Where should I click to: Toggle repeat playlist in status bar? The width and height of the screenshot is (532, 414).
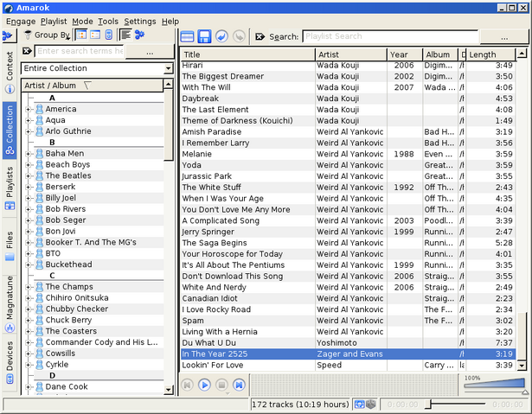(x=359, y=404)
